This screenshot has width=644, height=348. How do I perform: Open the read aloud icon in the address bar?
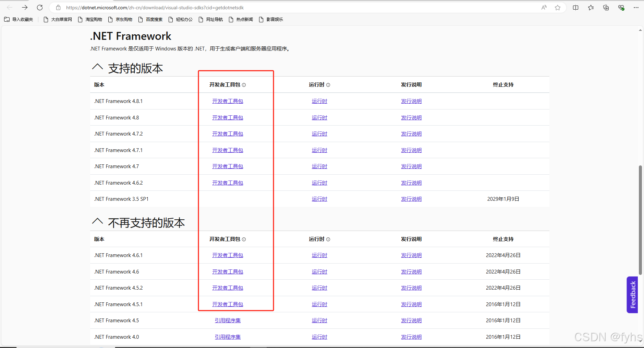pos(544,8)
